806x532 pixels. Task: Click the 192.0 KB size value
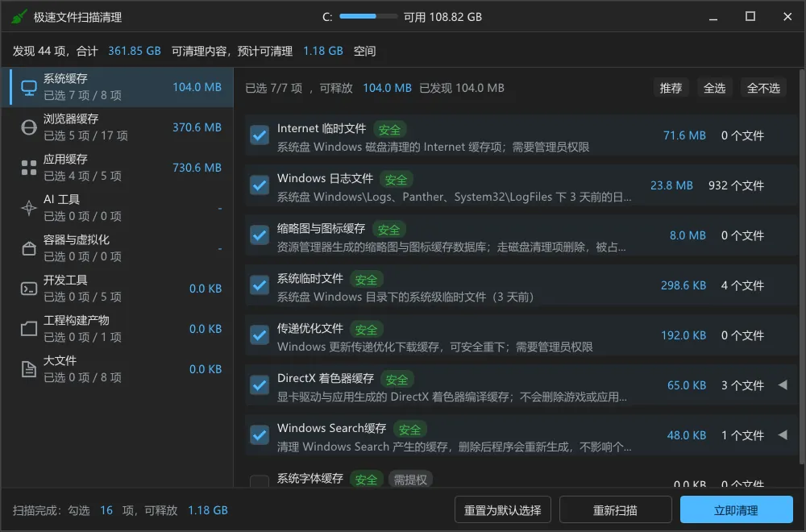coord(683,335)
